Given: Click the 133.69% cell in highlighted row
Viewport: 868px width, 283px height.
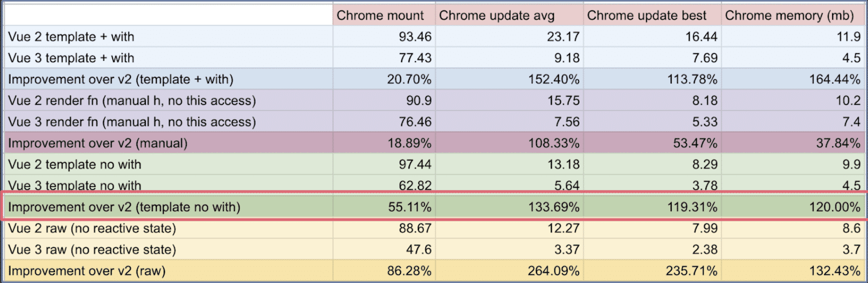Looking at the screenshot, I should tap(509, 207).
